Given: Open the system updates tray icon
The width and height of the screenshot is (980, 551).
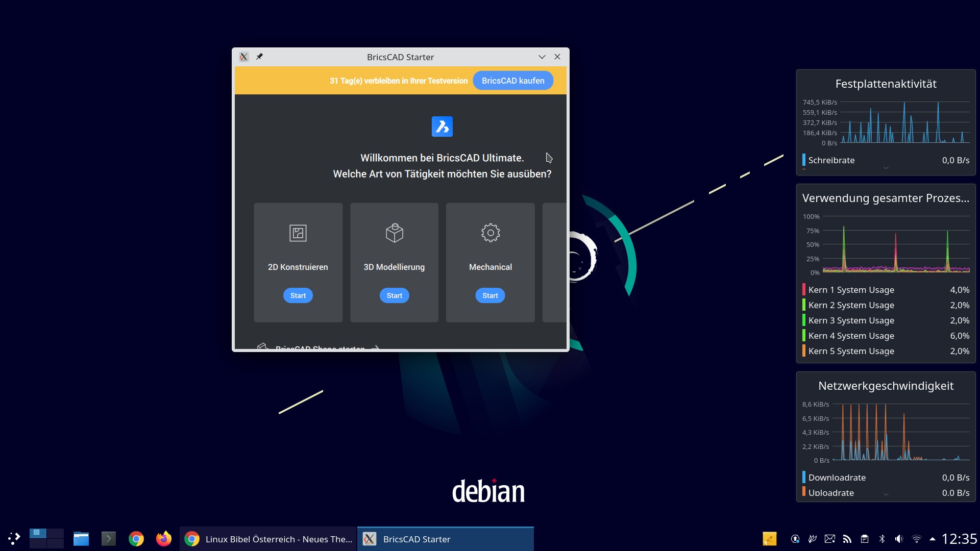Looking at the screenshot, I should 795,539.
